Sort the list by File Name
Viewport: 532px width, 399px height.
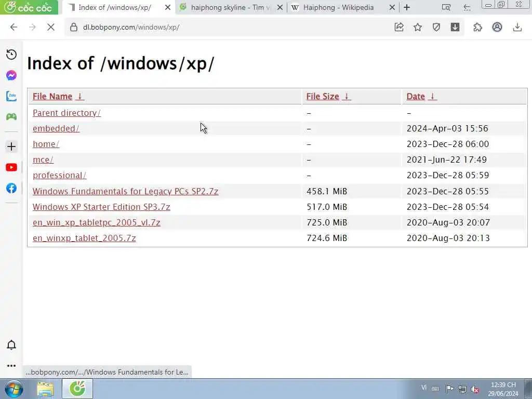pos(52,96)
